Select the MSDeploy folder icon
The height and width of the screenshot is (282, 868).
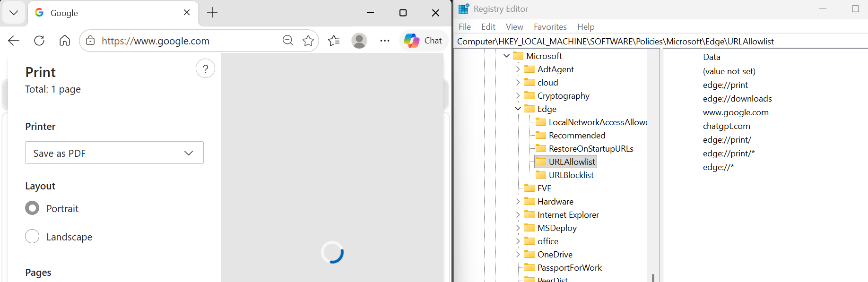[x=529, y=228]
